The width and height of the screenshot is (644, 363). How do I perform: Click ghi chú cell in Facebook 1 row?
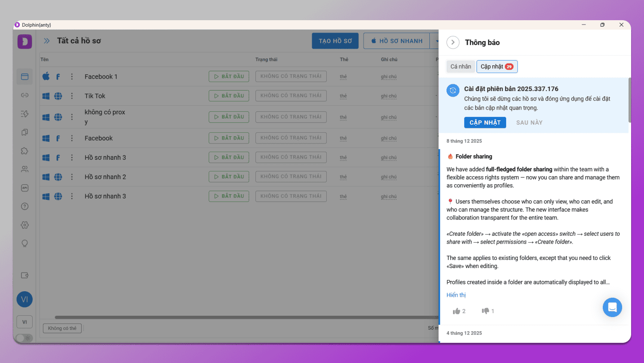389,76
